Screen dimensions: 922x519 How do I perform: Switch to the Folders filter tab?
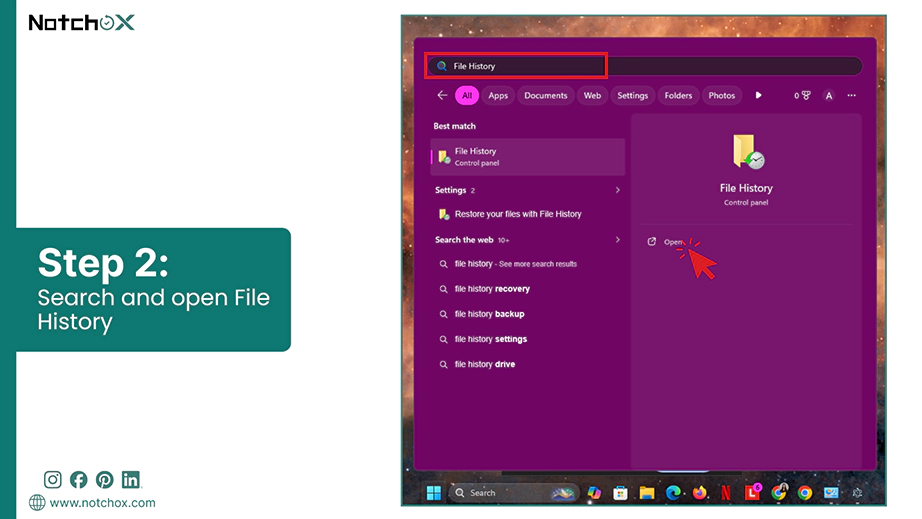pyautogui.click(x=678, y=95)
